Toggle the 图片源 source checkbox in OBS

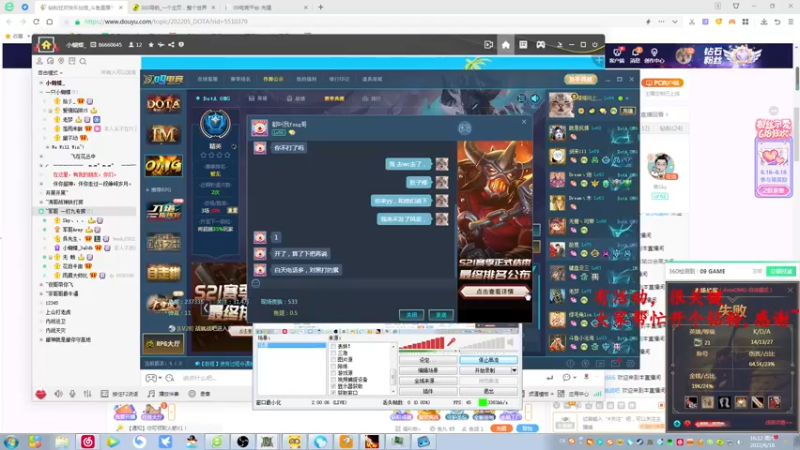[x=333, y=360]
